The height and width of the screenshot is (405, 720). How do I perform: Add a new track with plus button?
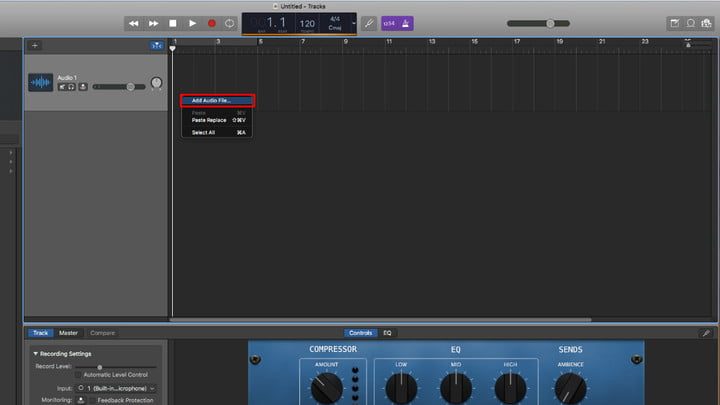pyautogui.click(x=35, y=45)
